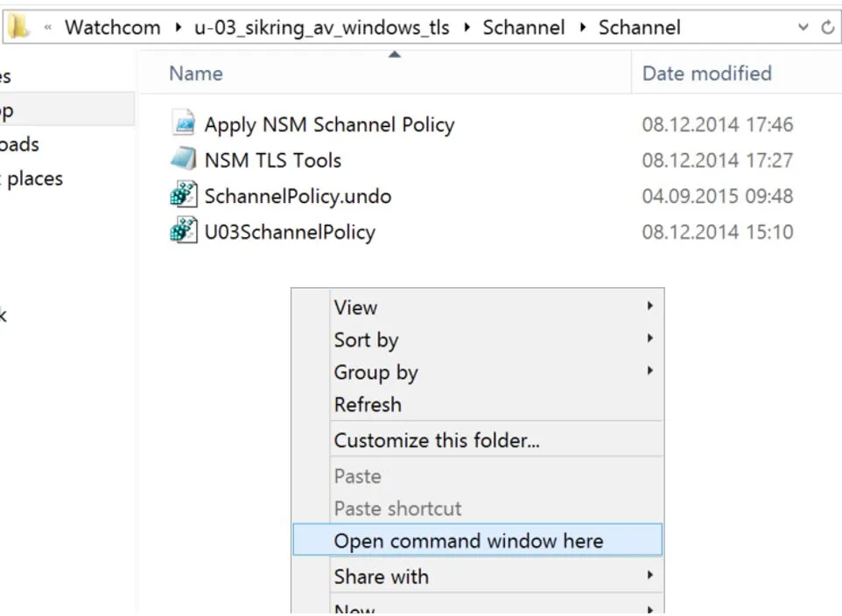Sort files by the Name column header
Viewport: 842px width, 616px height.
click(x=196, y=73)
